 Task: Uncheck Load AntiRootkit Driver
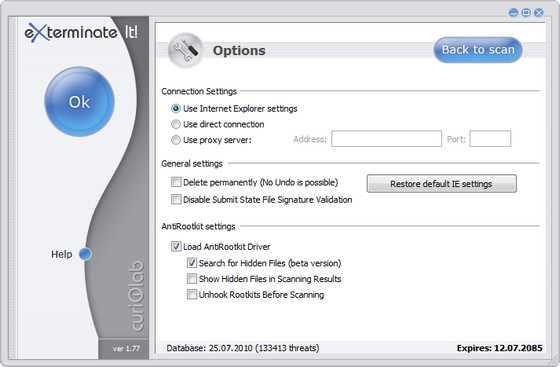176,246
